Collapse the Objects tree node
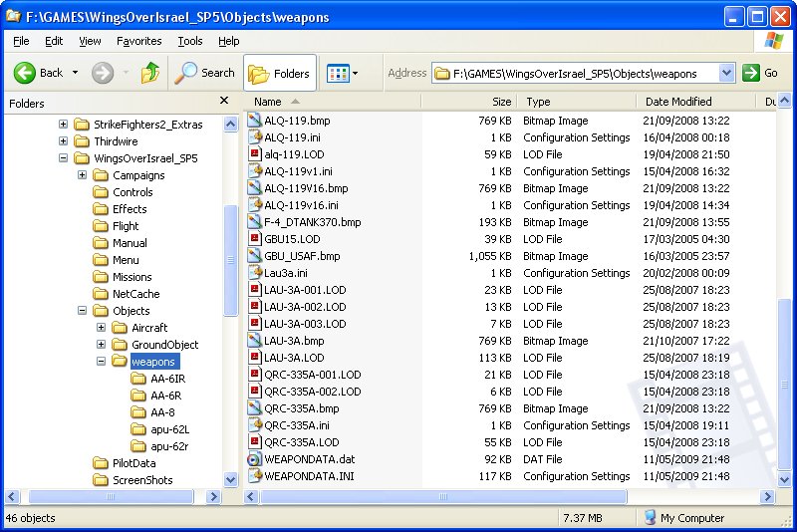The height and width of the screenshot is (532, 797). [82, 311]
